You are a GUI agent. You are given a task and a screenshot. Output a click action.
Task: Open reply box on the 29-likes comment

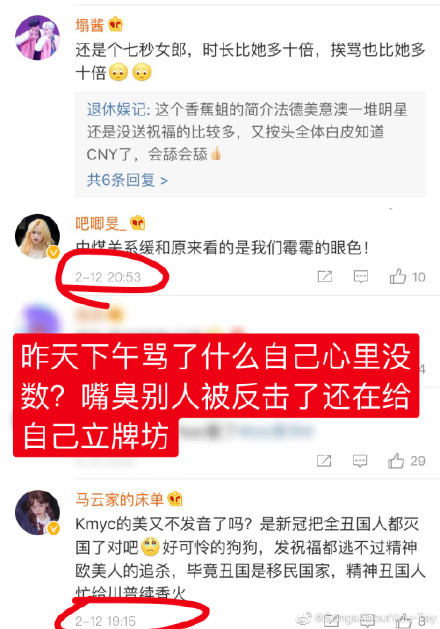coord(360,461)
